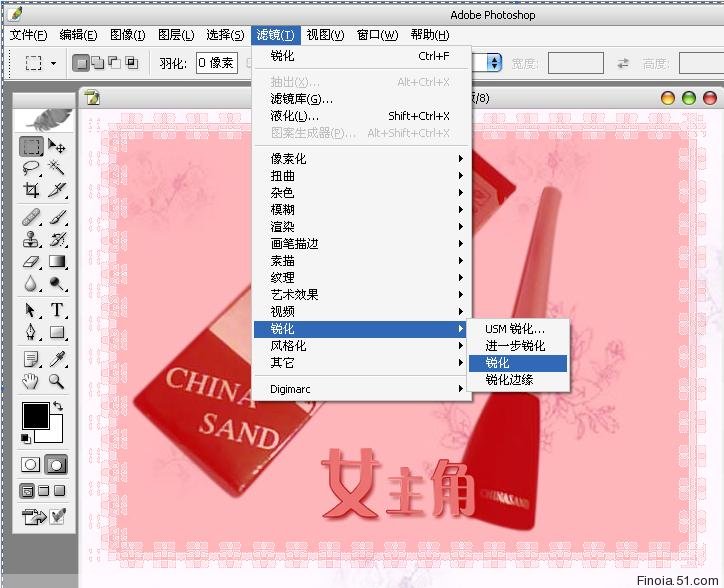Screen dimensions: 724x588
Task: Switch to Standard editing mode
Action: point(31,464)
